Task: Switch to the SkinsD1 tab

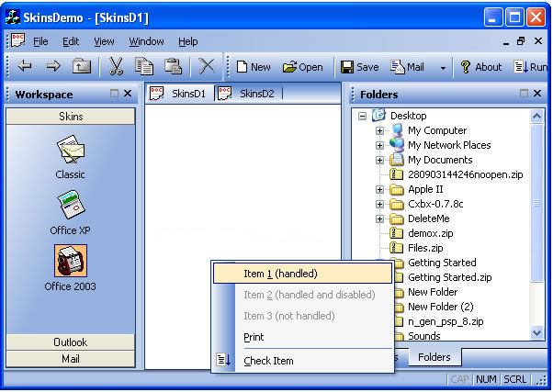Action: point(180,94)
